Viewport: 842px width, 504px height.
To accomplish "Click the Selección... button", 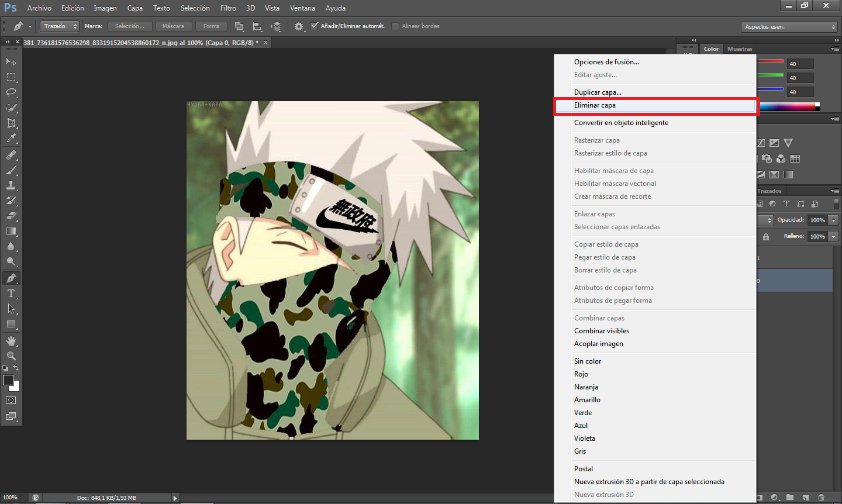I will (x=129, y=26).
